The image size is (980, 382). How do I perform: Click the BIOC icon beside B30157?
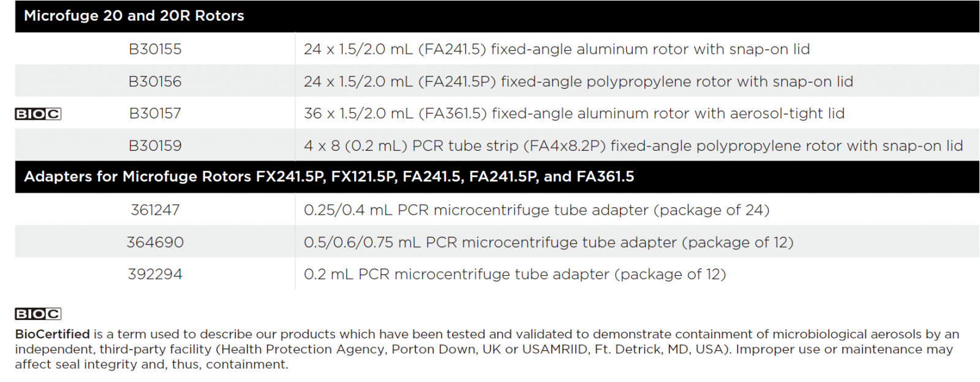(x=38, y=113)
